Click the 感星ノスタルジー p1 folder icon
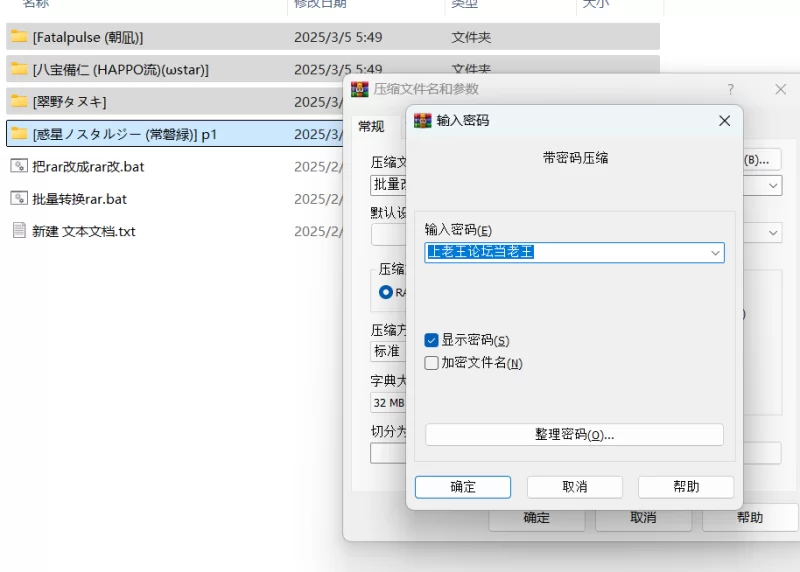The image size is (800, 572). [19, 134]
